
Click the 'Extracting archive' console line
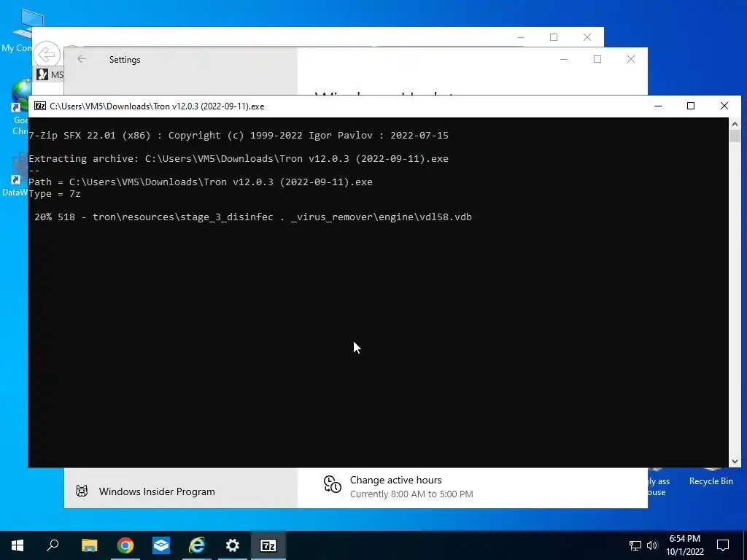point(239,158)
